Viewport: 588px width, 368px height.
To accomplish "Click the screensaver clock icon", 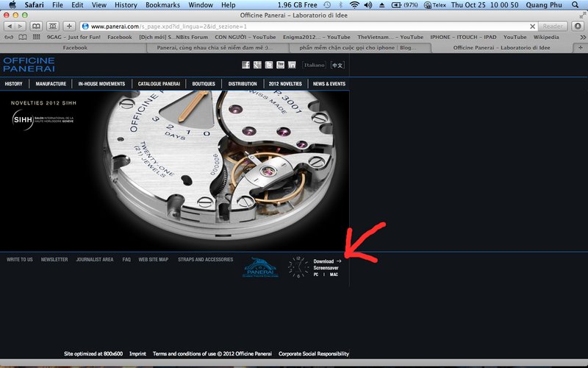I will click(x=298, y=268).
